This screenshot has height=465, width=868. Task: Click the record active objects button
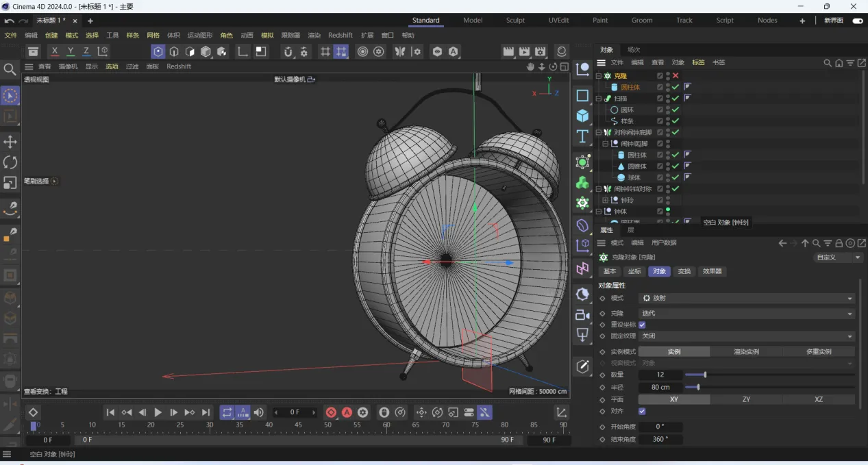point(331,412)
